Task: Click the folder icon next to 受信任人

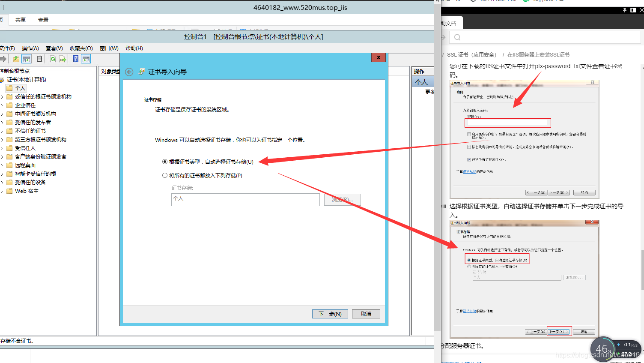Action: 9,148
